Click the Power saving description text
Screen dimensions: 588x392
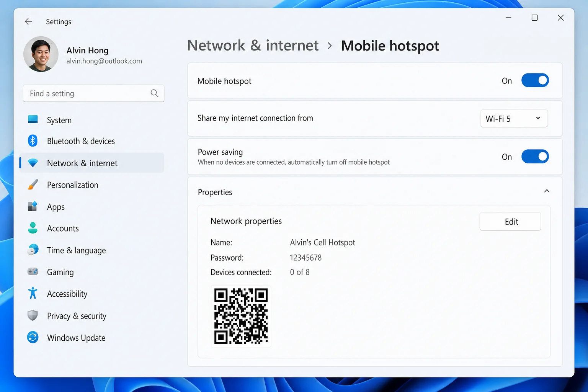pos(294,162)
